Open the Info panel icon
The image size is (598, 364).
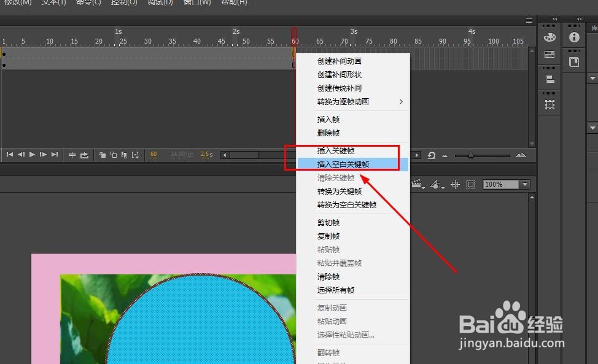574,37
